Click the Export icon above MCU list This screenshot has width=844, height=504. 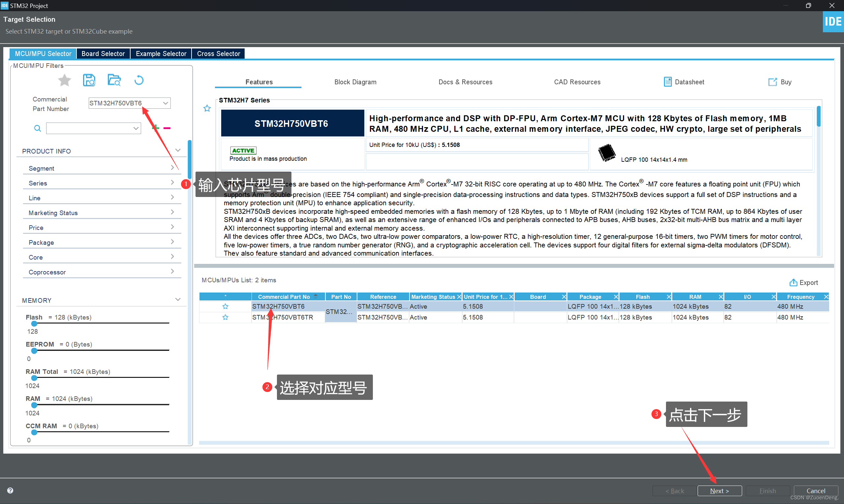pos(793,283)
